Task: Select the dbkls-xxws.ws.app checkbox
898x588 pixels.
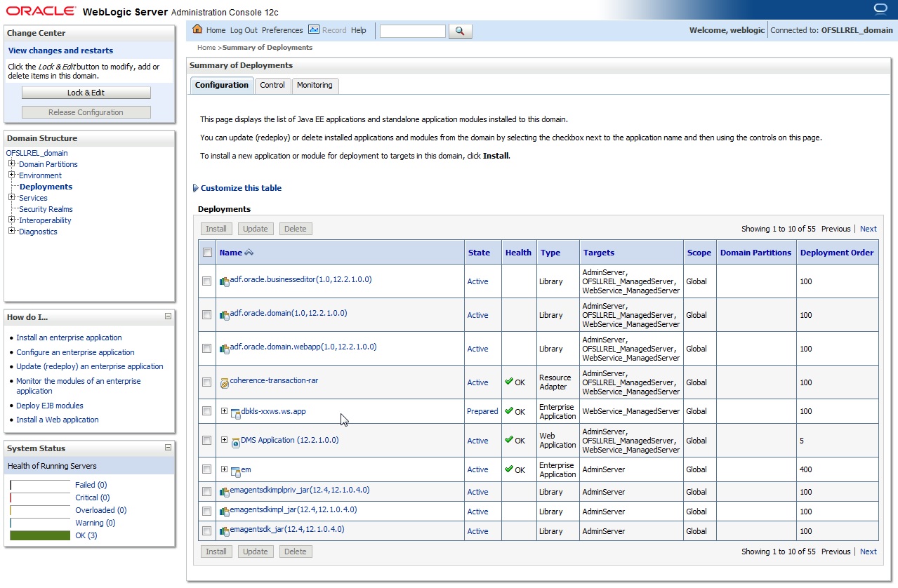Action: [206, 411]
